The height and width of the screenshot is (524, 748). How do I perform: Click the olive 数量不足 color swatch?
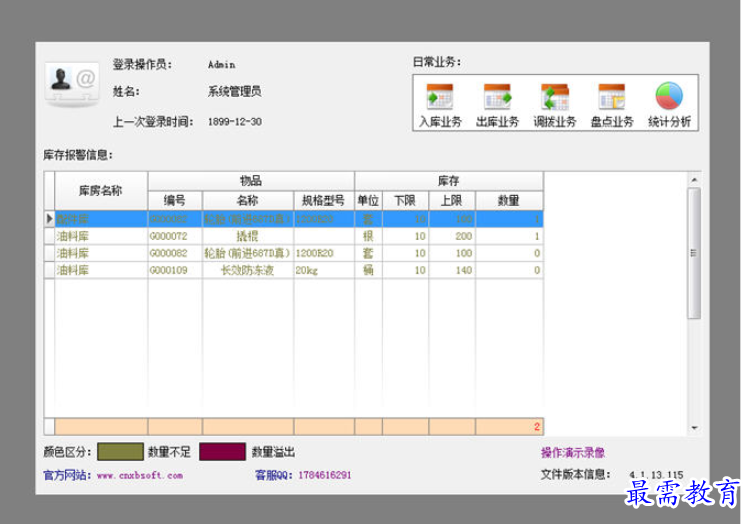pyautogui.click(x=120, y=451)
